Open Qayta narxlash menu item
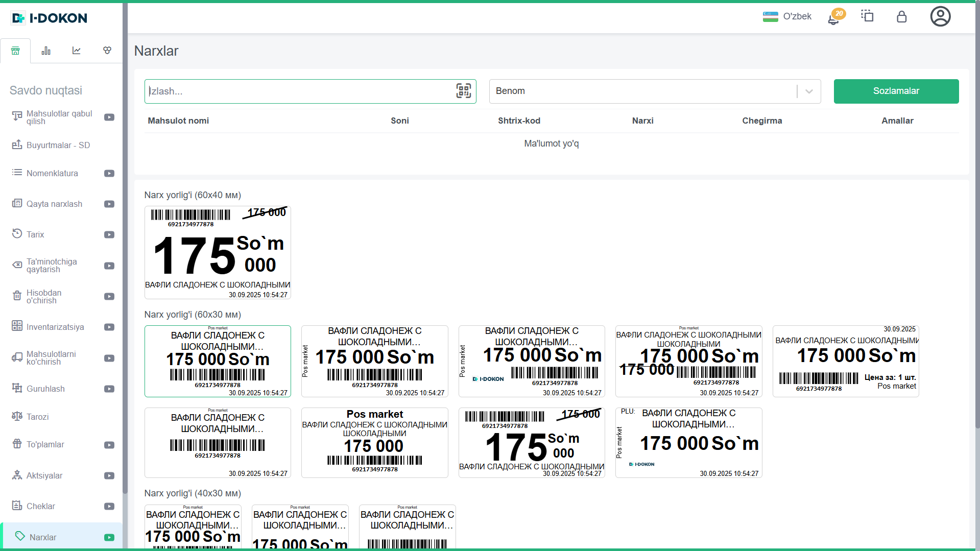 pyautogui.click(x=54, y=204)
